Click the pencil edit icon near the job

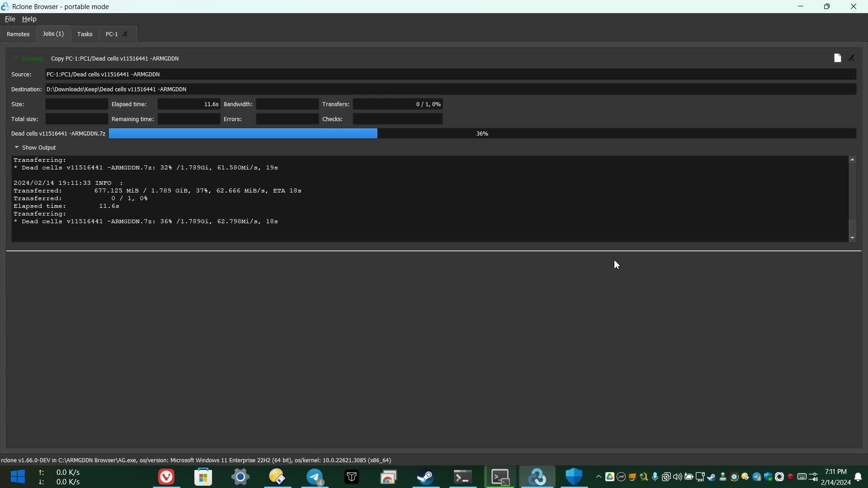pos(852,58)
